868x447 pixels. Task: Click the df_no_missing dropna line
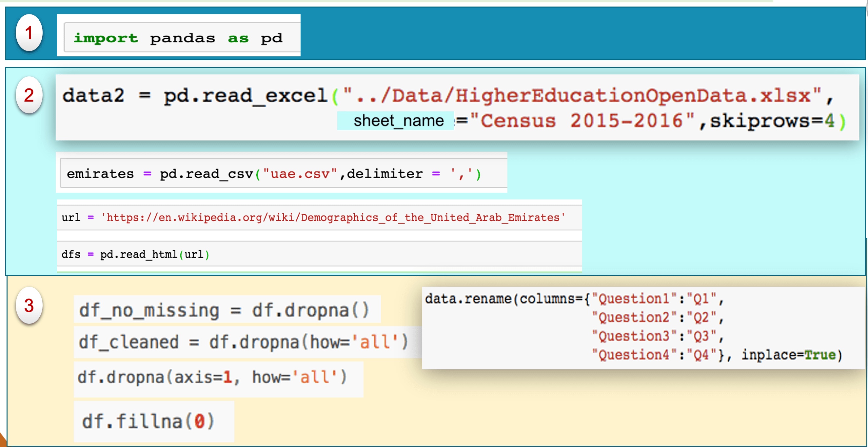[x=224, y=310]
